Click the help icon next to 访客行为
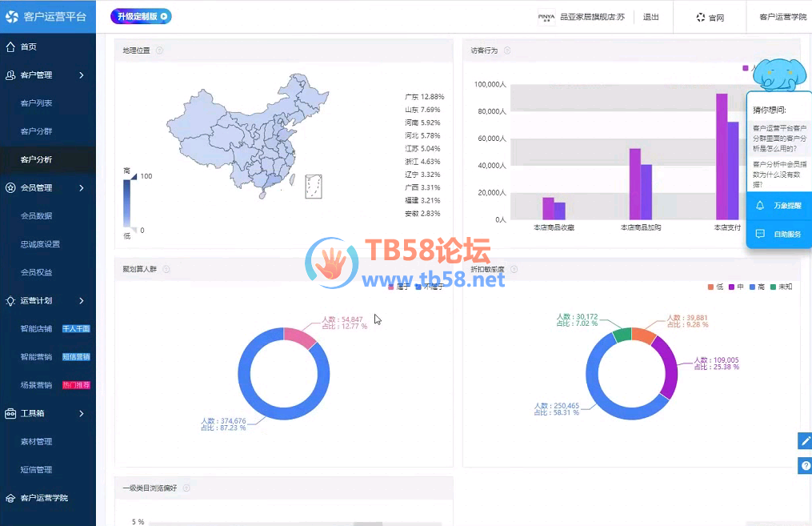 click(507, 50)
